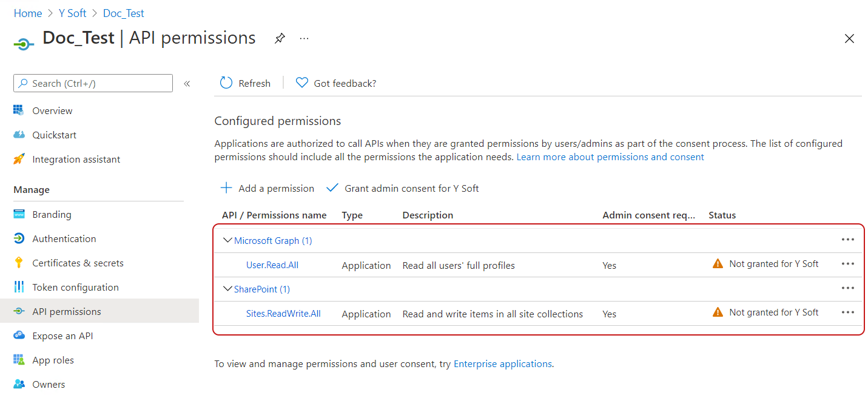Viewport: 868px width, 395px height.
Task: Open more options for the Sites.ReadWrite.All row
Action: click(x=847, y=312)
